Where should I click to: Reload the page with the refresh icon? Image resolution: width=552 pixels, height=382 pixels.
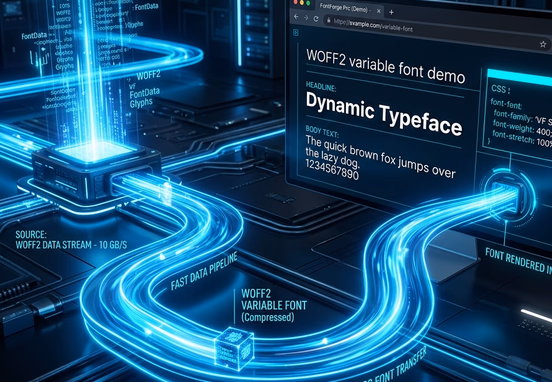pos(316,19)
